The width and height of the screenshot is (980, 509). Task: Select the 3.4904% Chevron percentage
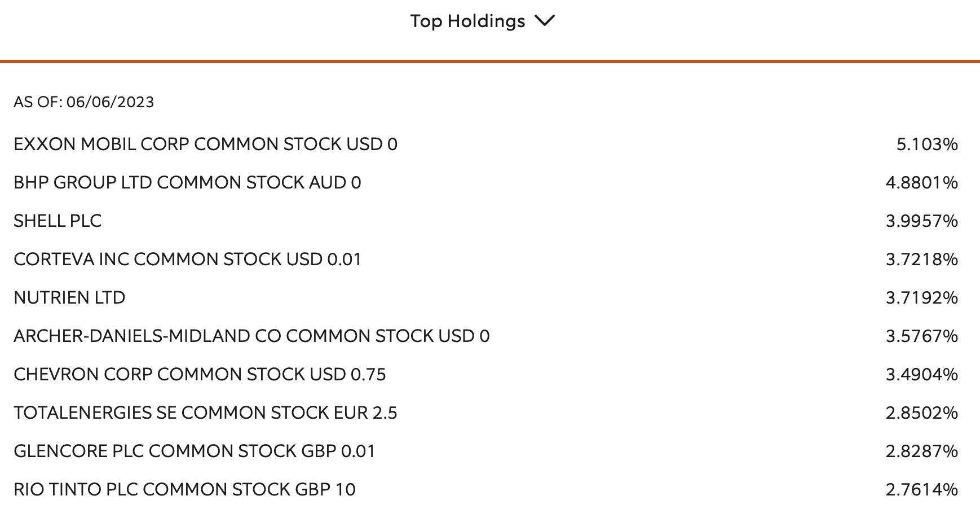[922, 375]
